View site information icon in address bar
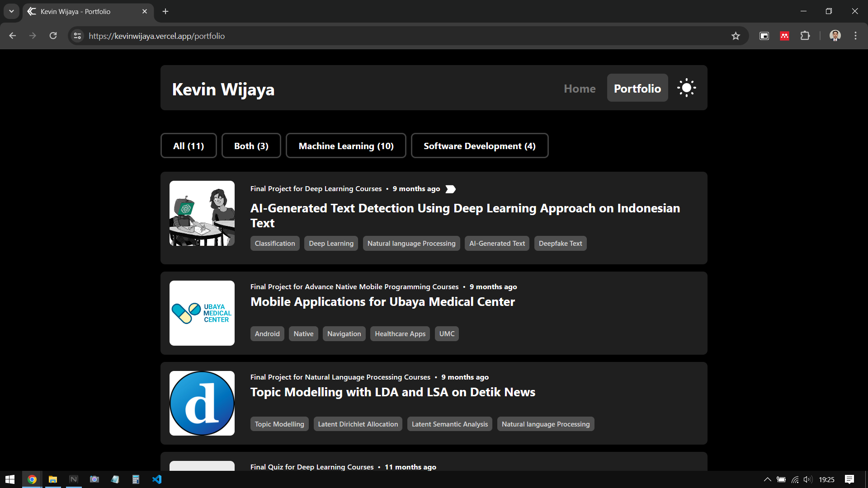Screen dimensions: 868x488 click(x=78, y=36)
